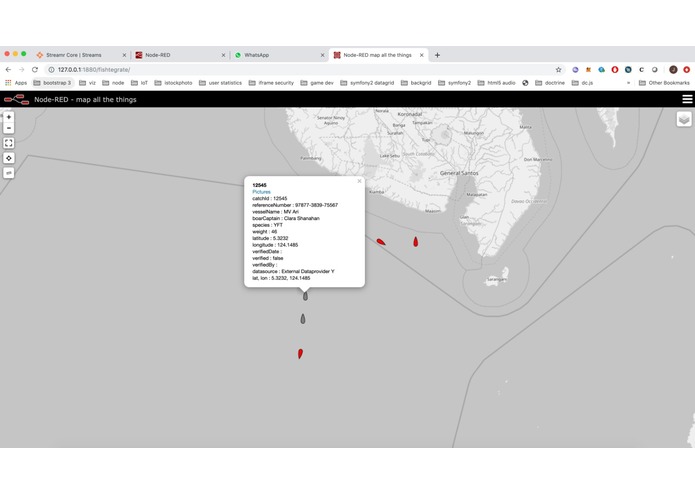The width and height of the screenshot is (695, 494).
Task: Click the globe bookmark icon
Action: coord(525,83)
